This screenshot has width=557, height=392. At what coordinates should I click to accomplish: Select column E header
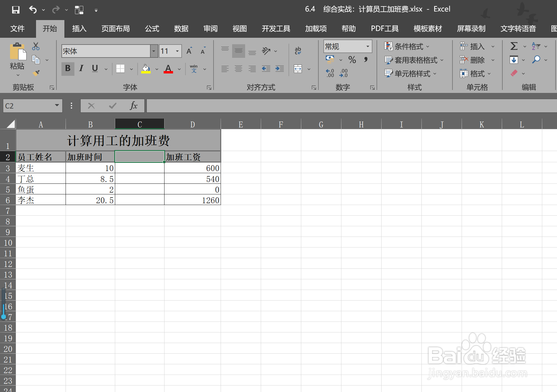241,124
